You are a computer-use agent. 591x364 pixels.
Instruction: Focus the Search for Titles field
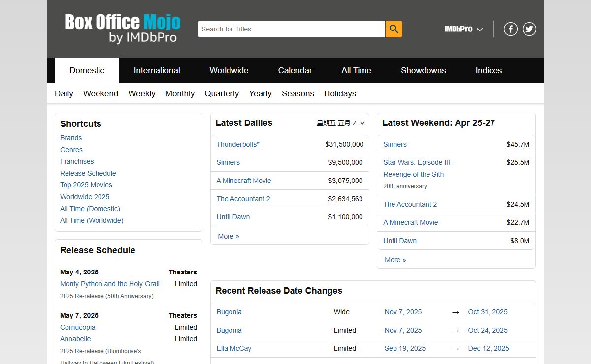[x=292, y=29]
